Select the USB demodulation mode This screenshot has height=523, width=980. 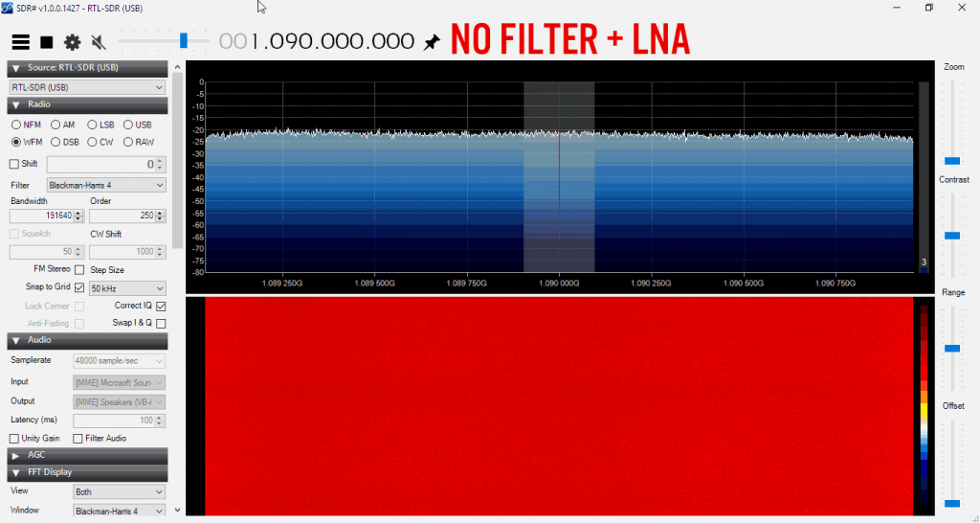[x=129, y=125]
